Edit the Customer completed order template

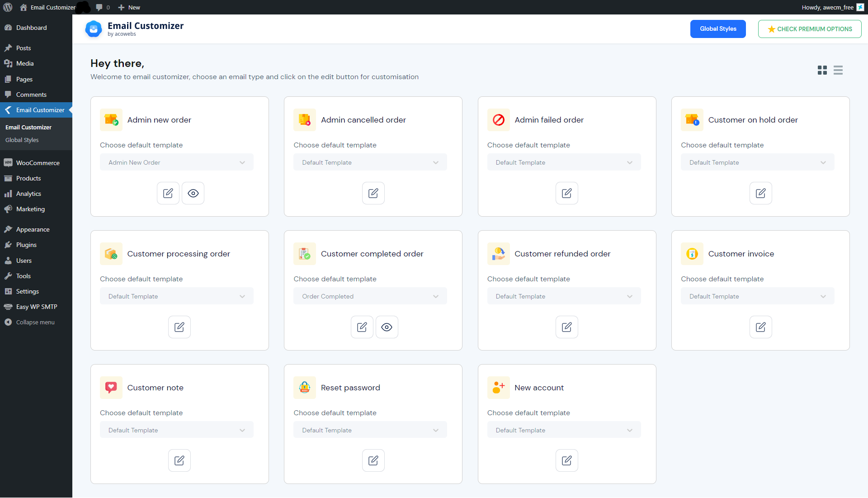362,327
